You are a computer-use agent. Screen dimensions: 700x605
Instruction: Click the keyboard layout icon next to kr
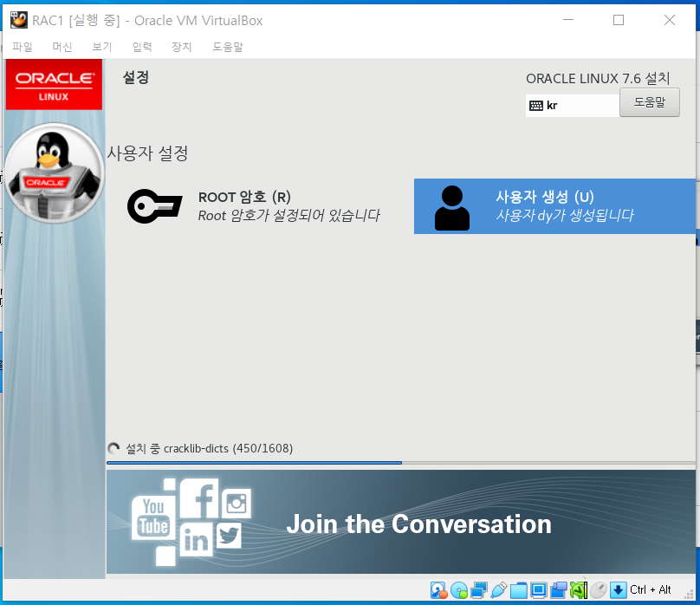[x=535, y=106]
